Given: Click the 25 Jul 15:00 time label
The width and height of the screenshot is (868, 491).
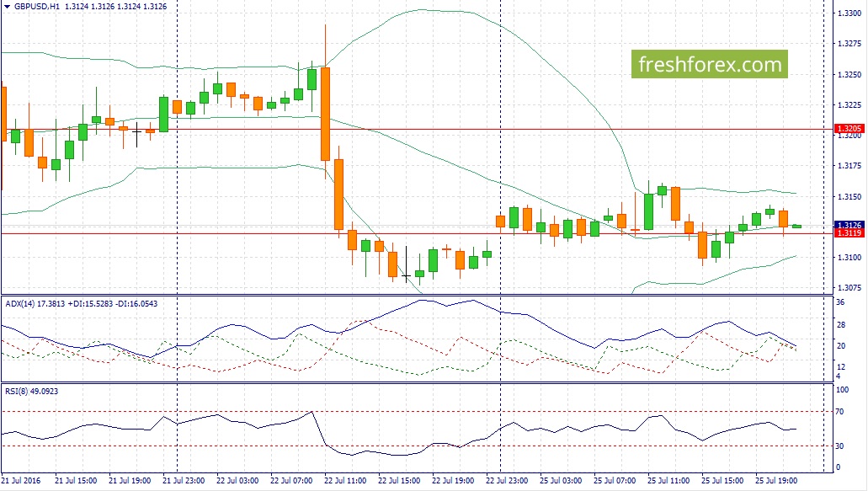Looking at the screenshot, I should point(722,481).
